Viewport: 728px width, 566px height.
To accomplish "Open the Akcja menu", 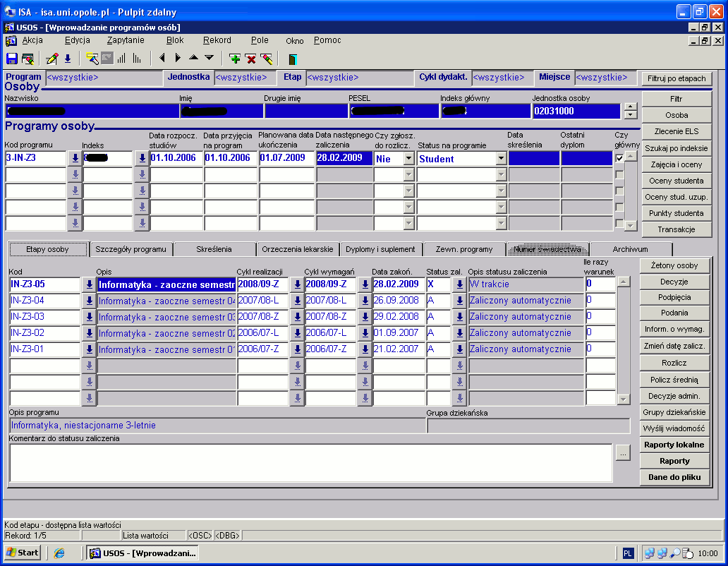I will click(32, 40).
